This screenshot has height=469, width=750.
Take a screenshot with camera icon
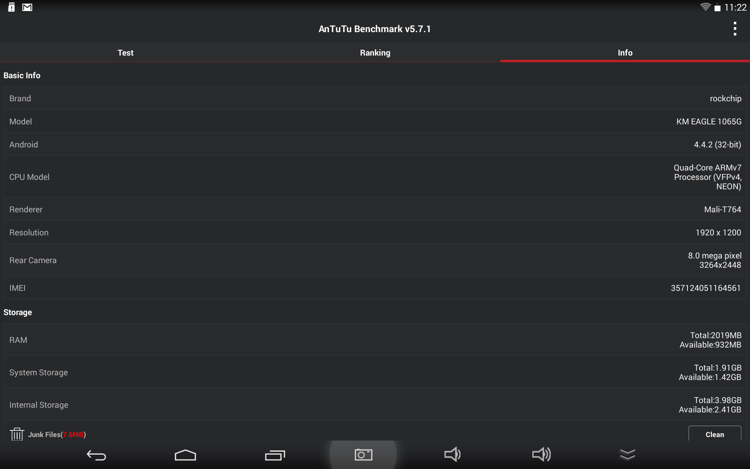[363, 455]
